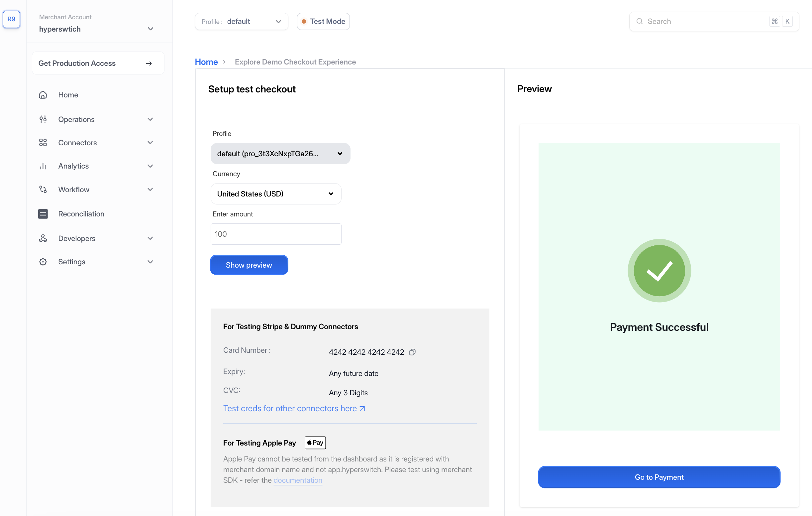The image size is (812, 516).
Task: Click the Reconciliation sidebar icon
Action: 43,214
